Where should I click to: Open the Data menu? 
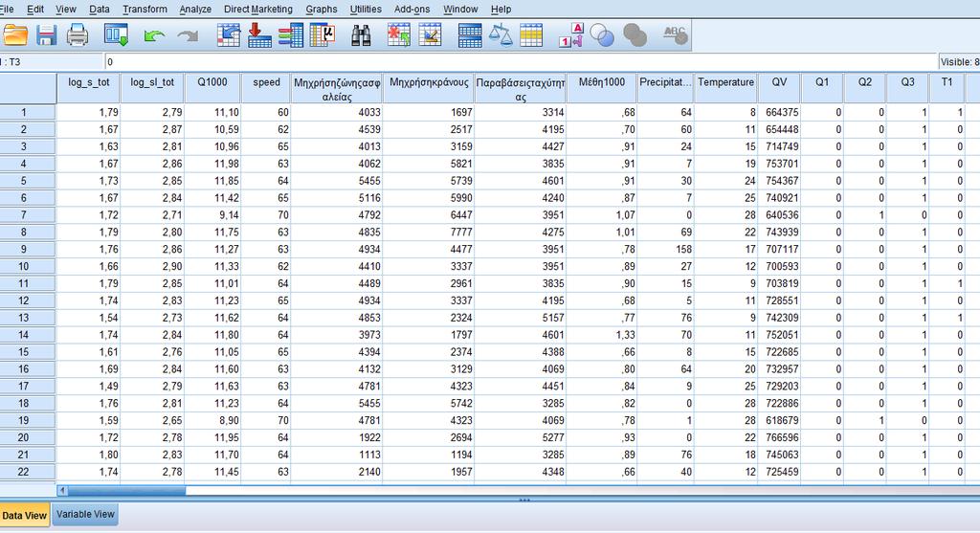(100, 9)
